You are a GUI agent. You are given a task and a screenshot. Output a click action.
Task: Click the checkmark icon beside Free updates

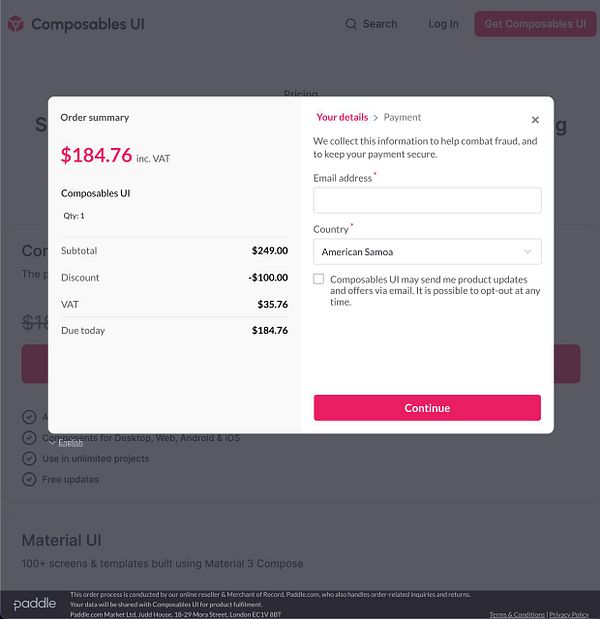click(x=29, y=479)
